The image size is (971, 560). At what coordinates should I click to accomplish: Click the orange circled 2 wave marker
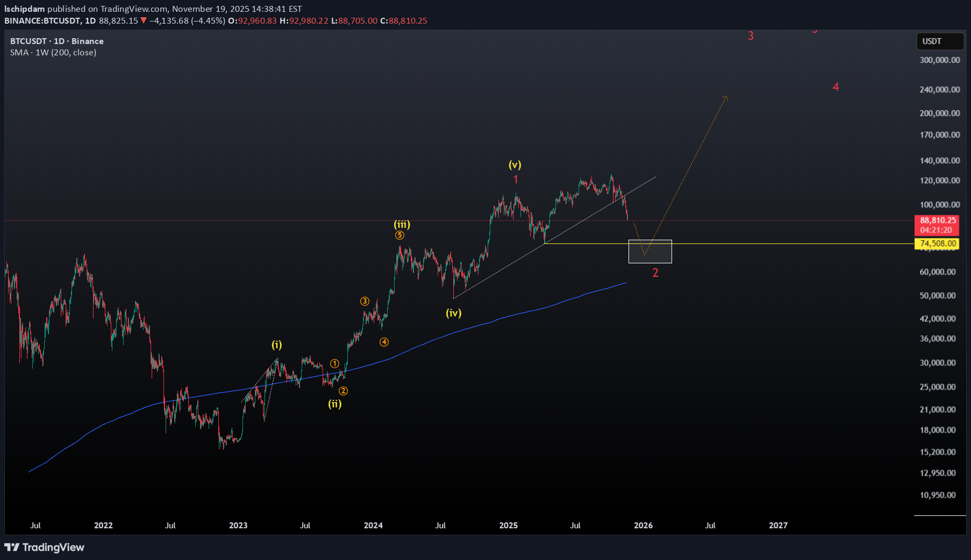[343, 391]
